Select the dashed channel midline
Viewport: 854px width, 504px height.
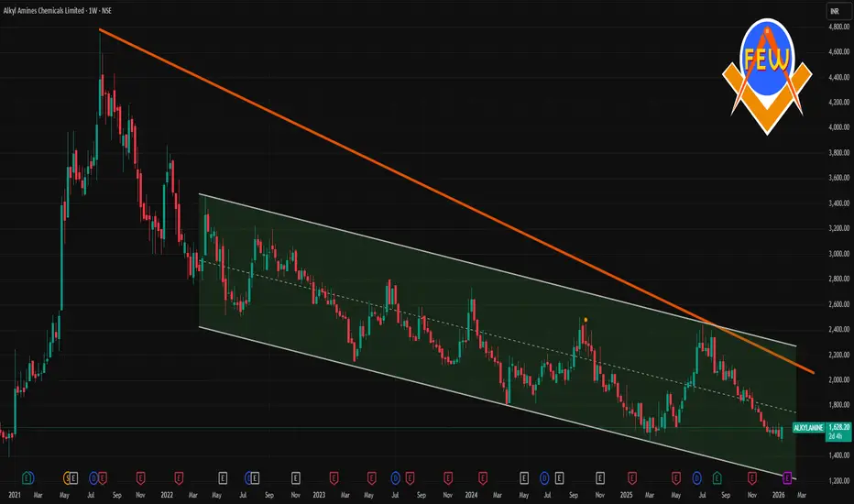click(498, 336)
